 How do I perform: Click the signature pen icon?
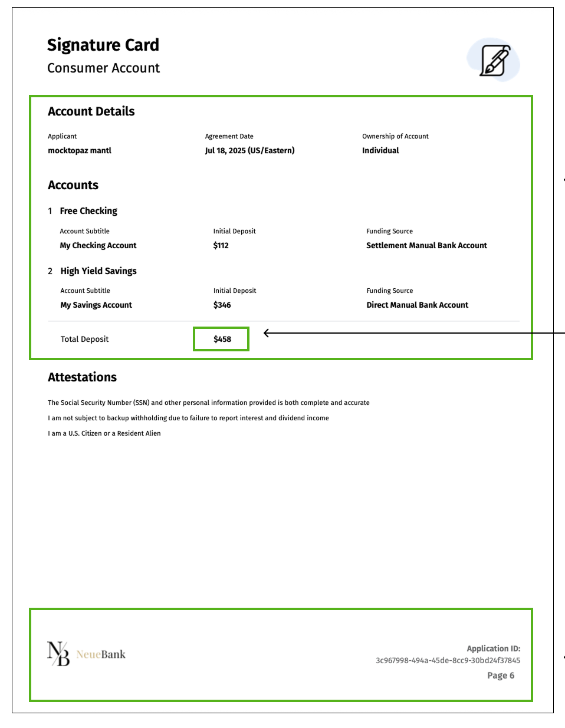pos(494,60)
